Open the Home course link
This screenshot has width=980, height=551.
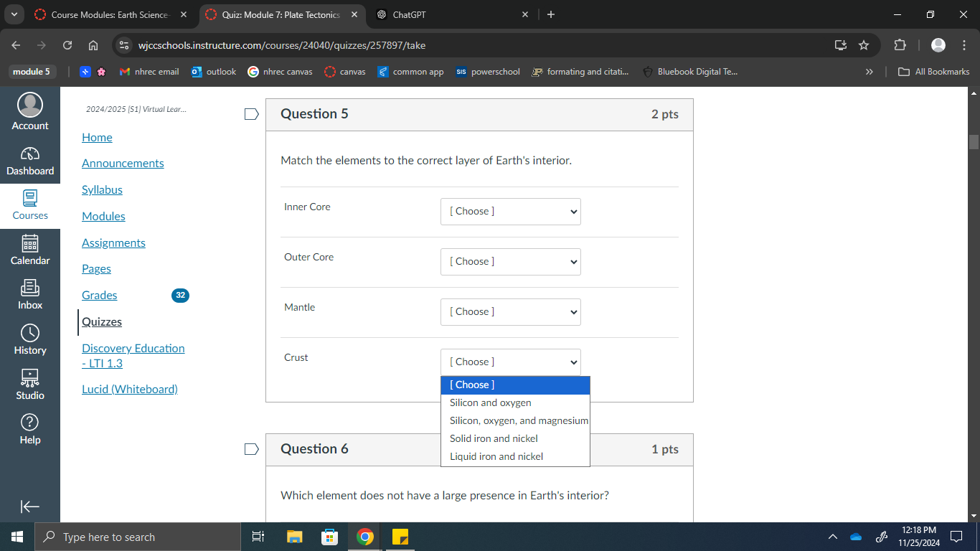point(97,137)
